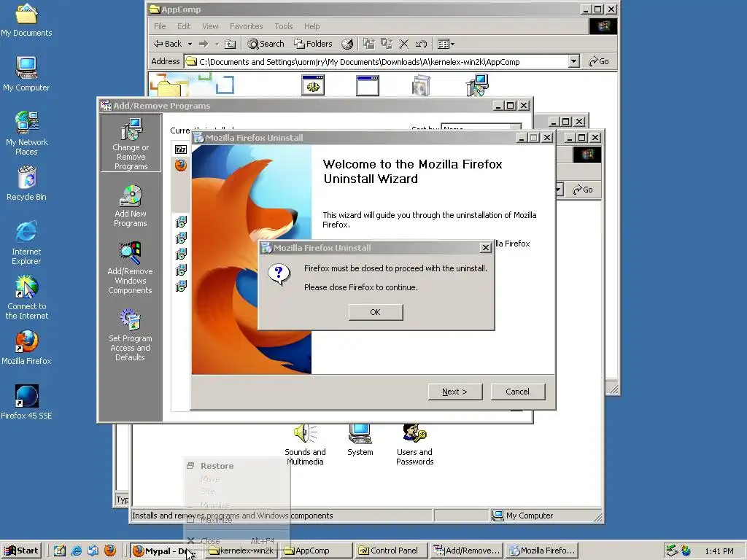747x560 pixels.
Task: Open Add/Remove Windows Components
Action: [130, 268]
